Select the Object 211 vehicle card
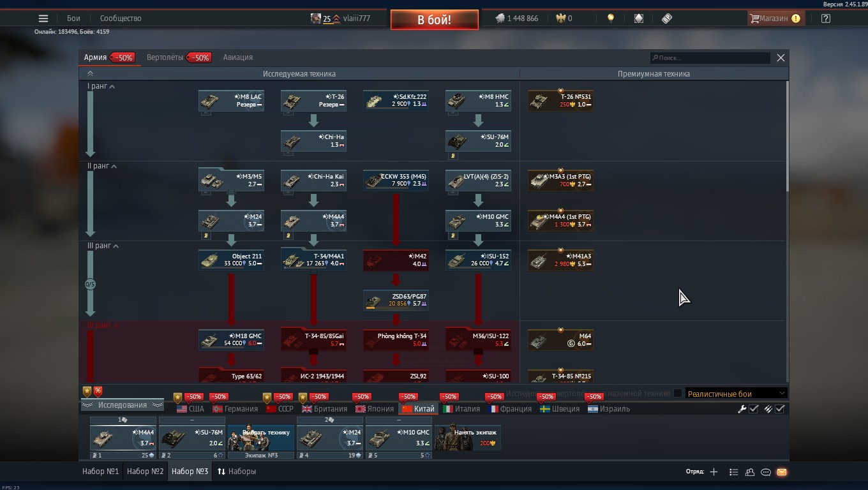 231,260
